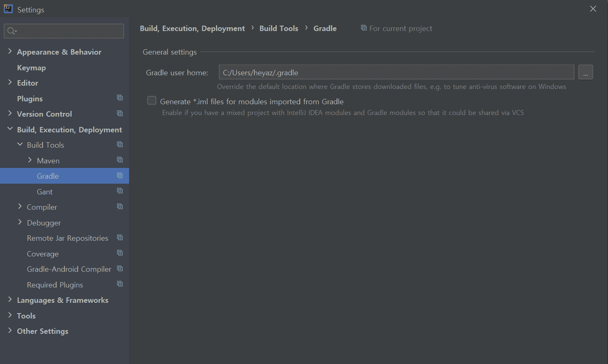The height and width of the screenshot is (364, 608).
Task: Click the project-level icon beside Build Tools
Action: pyautogui.click(x=120, y=144)
